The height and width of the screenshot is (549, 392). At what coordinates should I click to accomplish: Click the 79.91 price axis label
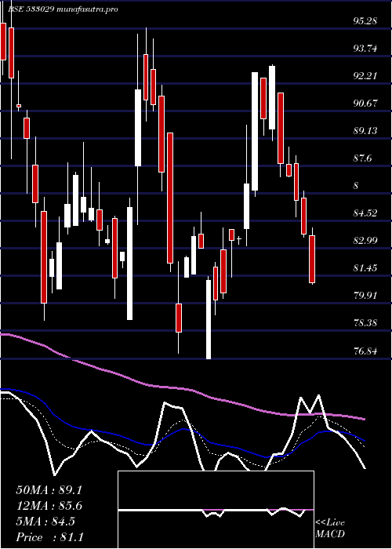[365, 295]
